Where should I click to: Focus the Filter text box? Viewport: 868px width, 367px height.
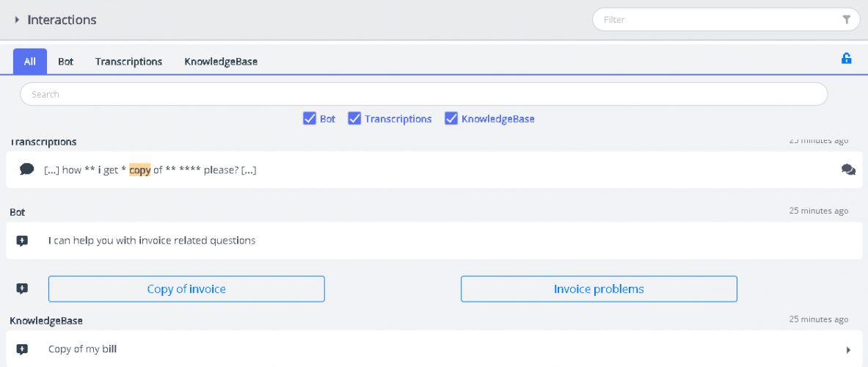coord(715,20)
